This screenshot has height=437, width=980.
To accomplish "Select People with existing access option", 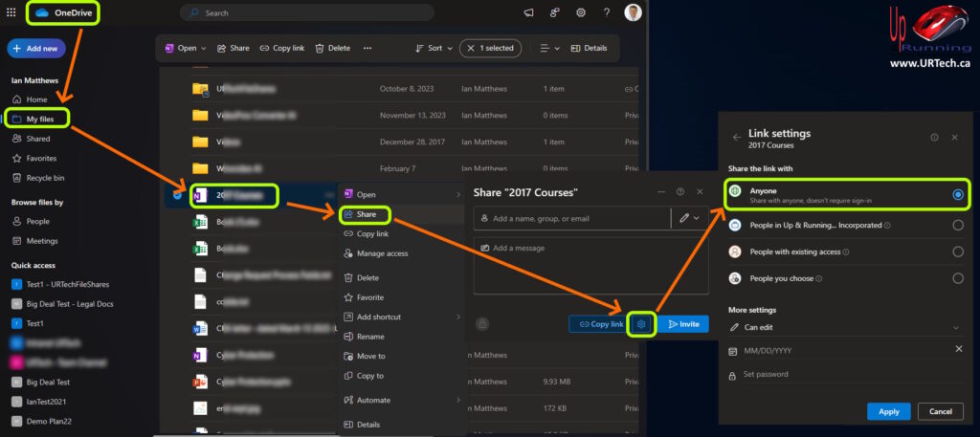I will pyautogui.click(x=957, y=251).
